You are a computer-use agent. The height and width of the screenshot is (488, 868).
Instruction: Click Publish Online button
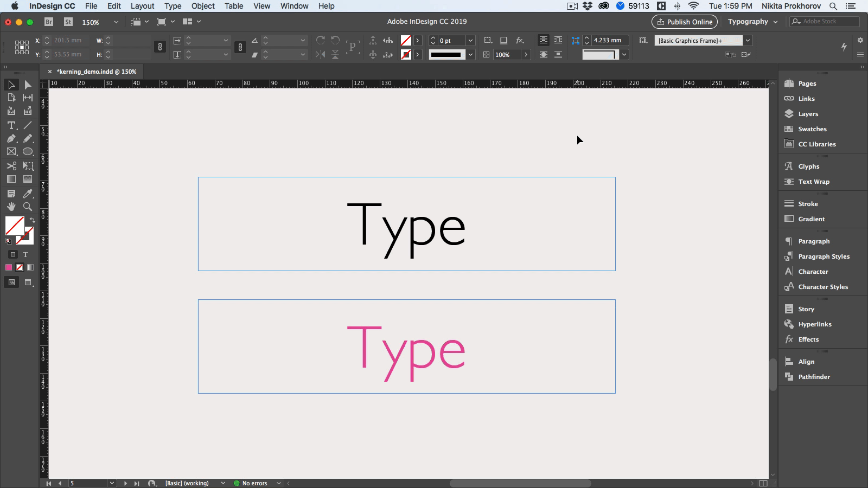coord(684,22)
